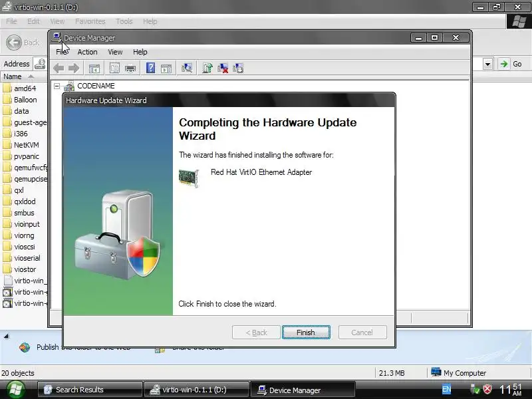Select the qxldod folder
Viewport: 532px width, 399px height.
[x=25, y=201]
